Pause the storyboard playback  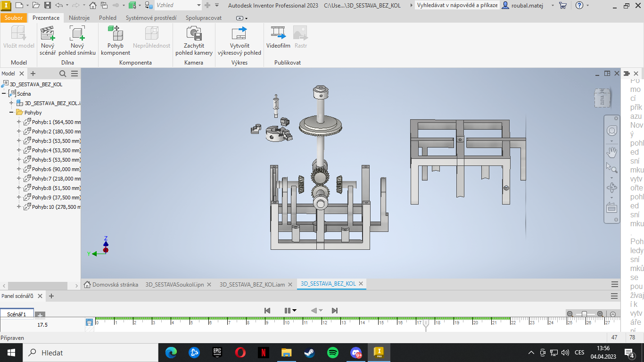[x=287, y=310]
